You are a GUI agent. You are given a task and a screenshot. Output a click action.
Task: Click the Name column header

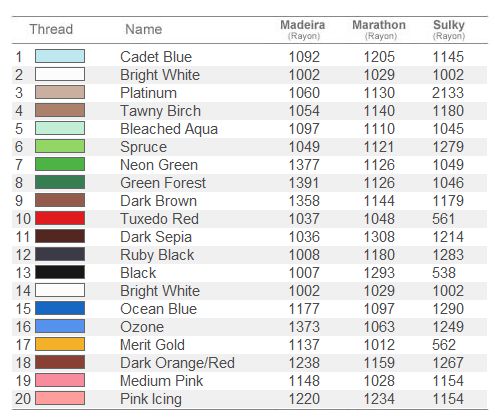pos(144,29)
